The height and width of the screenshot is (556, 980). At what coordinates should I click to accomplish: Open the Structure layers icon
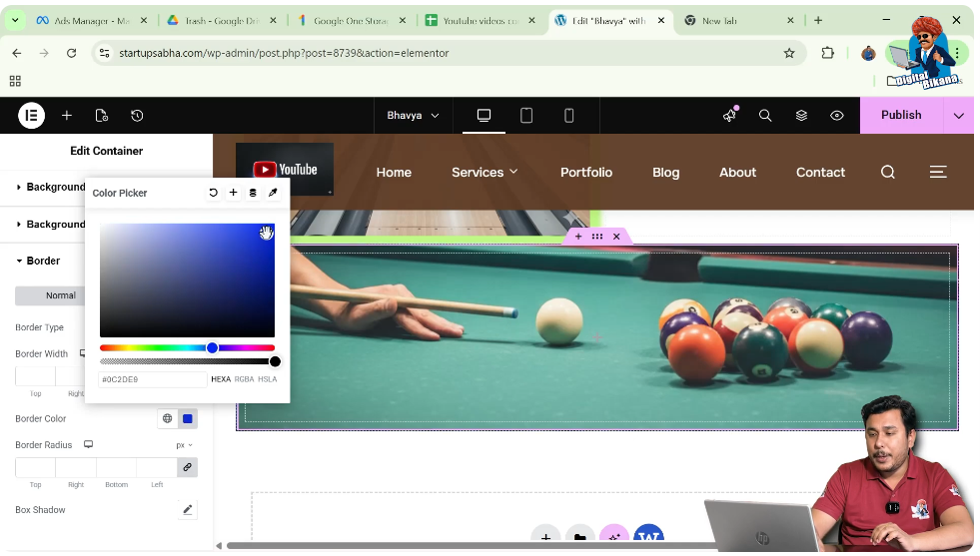pos(801,116)
